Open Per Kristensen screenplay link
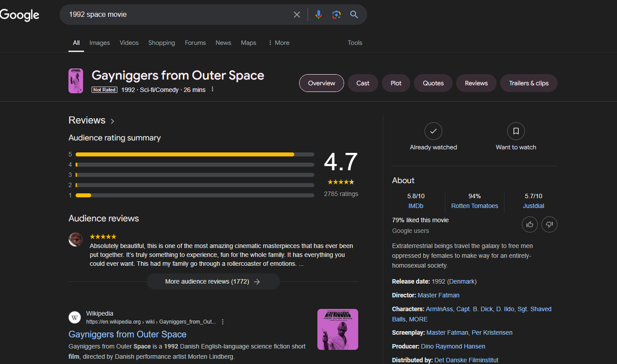 click(492, 333)
